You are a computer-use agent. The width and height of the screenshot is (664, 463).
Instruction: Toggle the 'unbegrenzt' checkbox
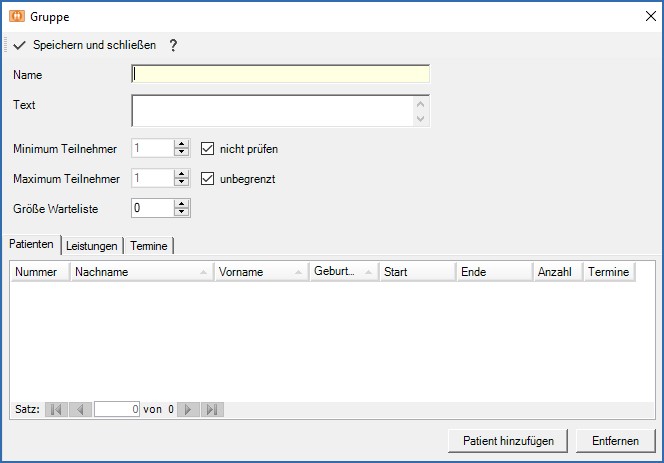pyautogui.click(x=208, y=179)
